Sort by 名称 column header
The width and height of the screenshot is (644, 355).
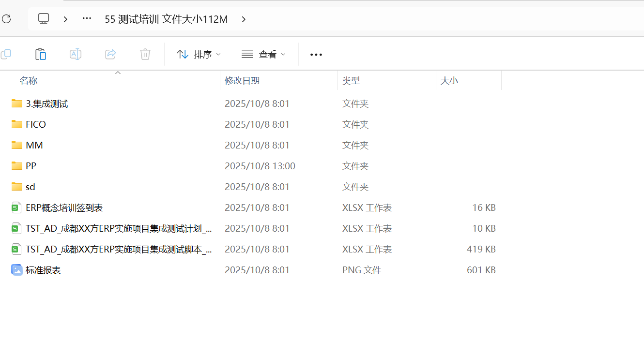(29, 81)
